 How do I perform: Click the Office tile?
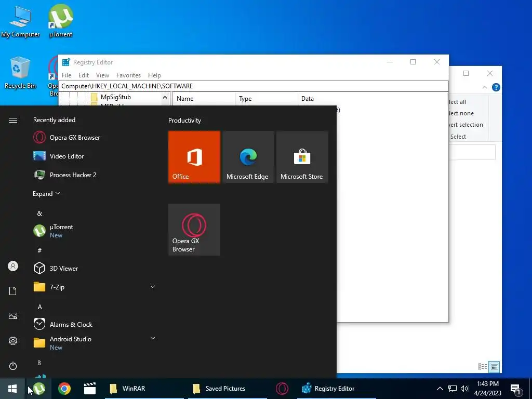(194, 157)
